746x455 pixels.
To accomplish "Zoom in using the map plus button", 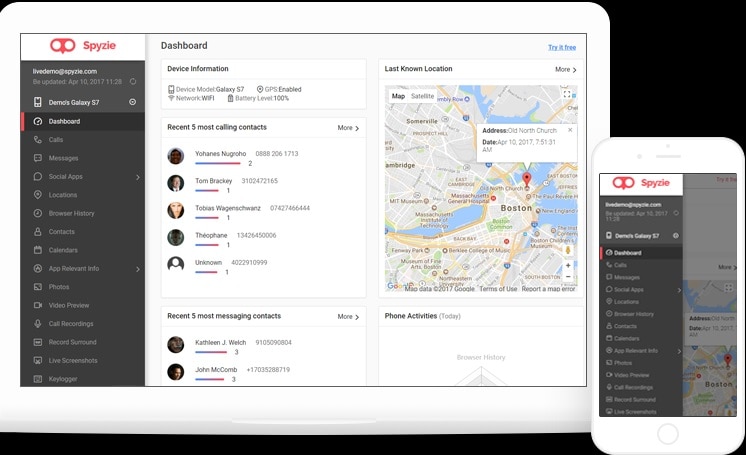I will 568,266.
